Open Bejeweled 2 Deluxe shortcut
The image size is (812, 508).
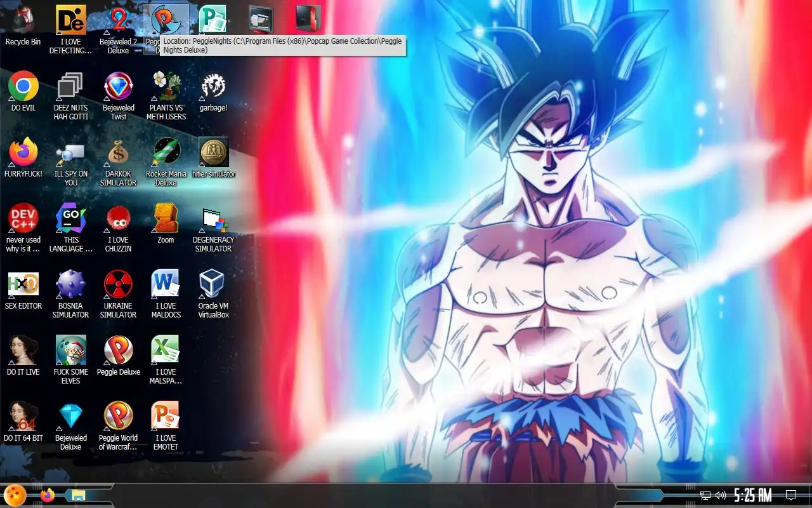click(119, 20)
